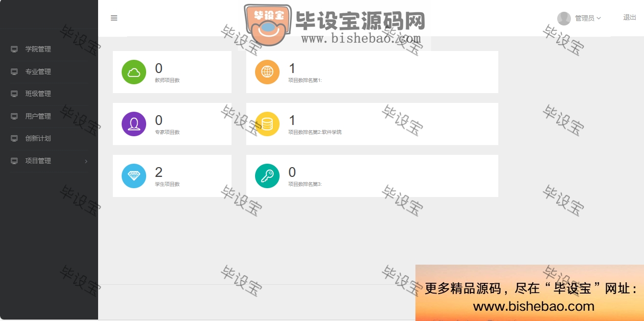Click the monitor icon beside 学院管理
The width and height of the screenshot is (644, 321).
tap(14, 49)
